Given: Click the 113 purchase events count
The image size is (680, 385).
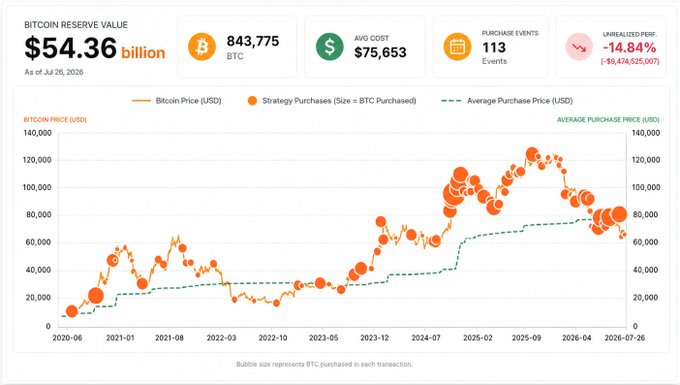Looking at the screenshot, I should pos(494,47).
